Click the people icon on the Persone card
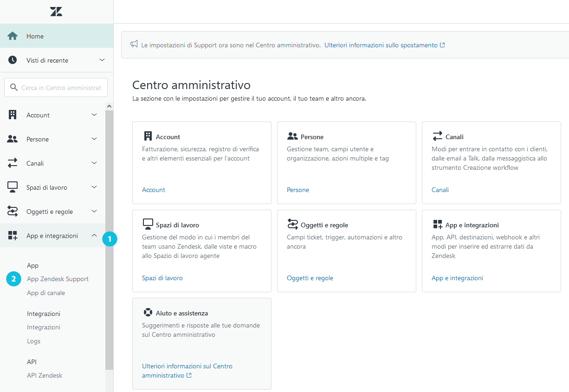The width and height of the screenshot is (569, 392). 292,136
